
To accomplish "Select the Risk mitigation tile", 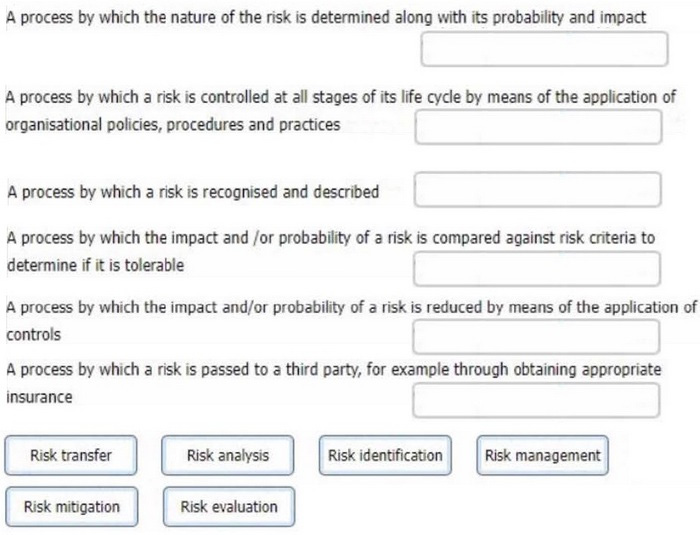I will click(72, 506).
